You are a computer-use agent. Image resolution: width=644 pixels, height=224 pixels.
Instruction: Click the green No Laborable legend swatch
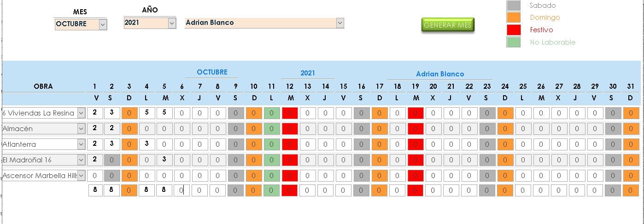click(x=513, y=42)
